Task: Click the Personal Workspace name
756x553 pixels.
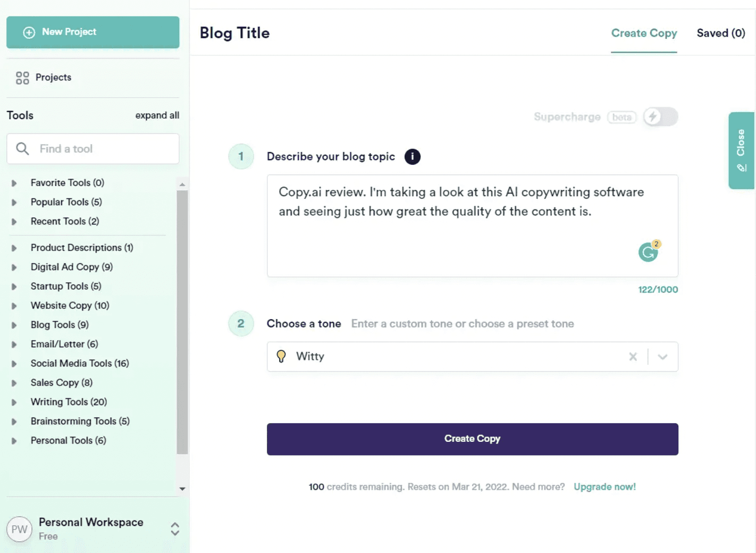Action: click(x=91, y=522)
